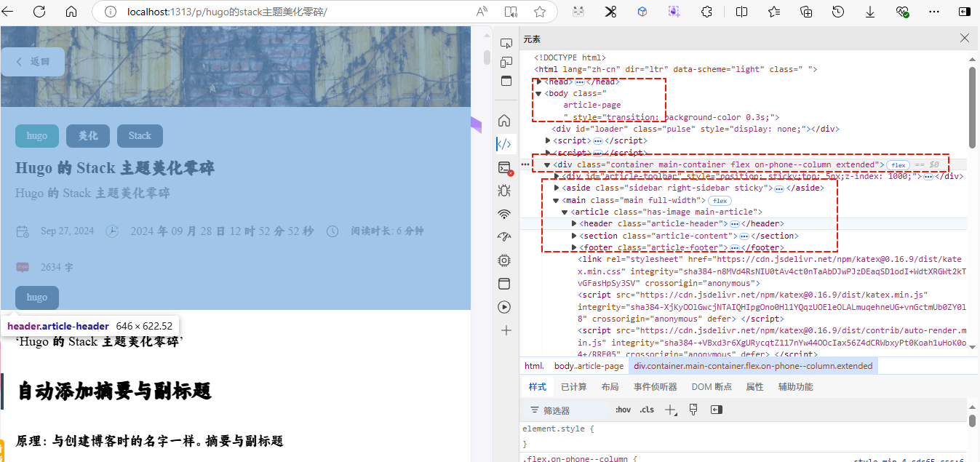The height and width of the screenshot is (462, 980).
Task: Select the Elements code-brackets tool icon
Action: (x=504, y=144)
